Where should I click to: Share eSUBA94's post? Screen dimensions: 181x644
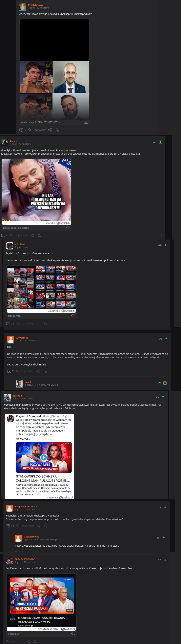(x=38, y=323)
